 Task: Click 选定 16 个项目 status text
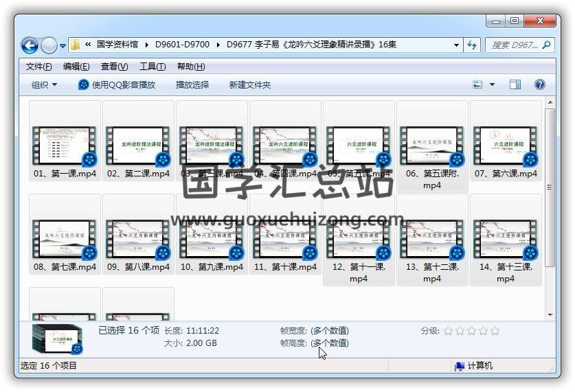pyautogui.click(x=48, y=366)
